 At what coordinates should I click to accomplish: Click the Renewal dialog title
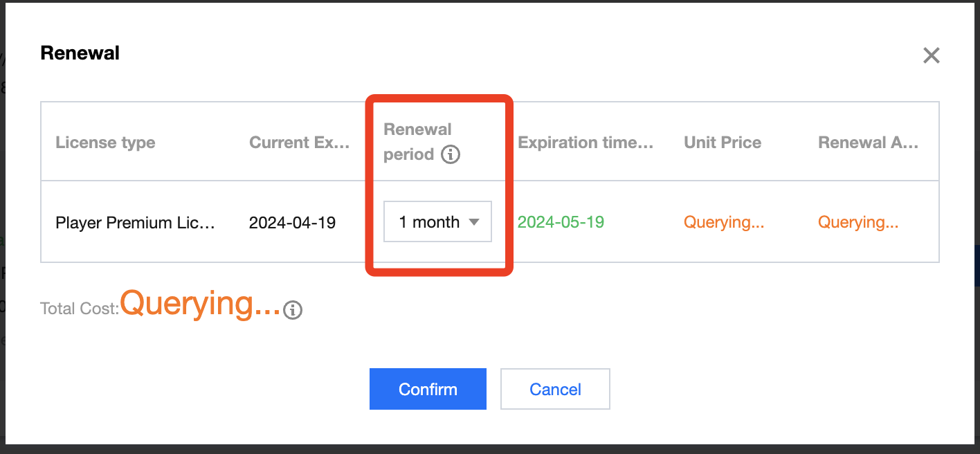pos(80,53)
